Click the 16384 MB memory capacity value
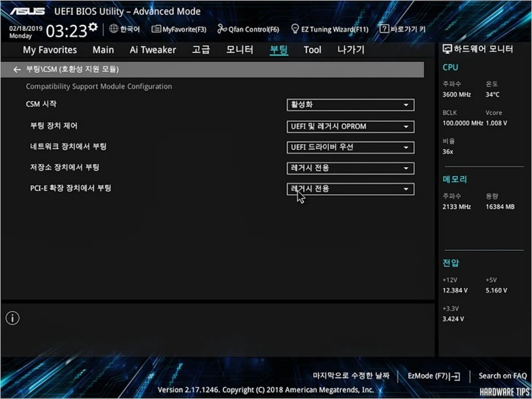 coord(500,207)
